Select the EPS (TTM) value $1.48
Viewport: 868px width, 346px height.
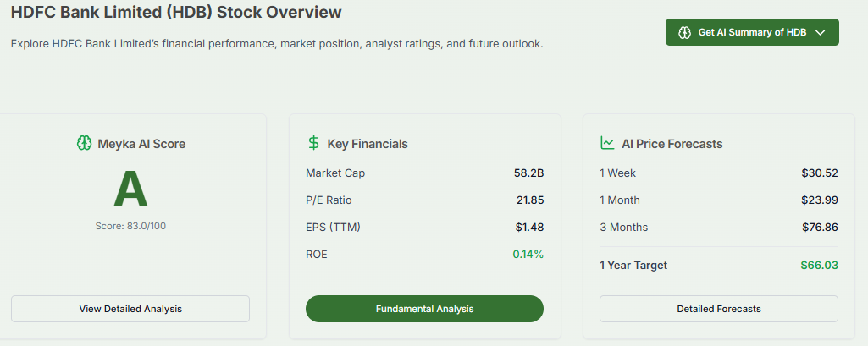tap(529, 228)
